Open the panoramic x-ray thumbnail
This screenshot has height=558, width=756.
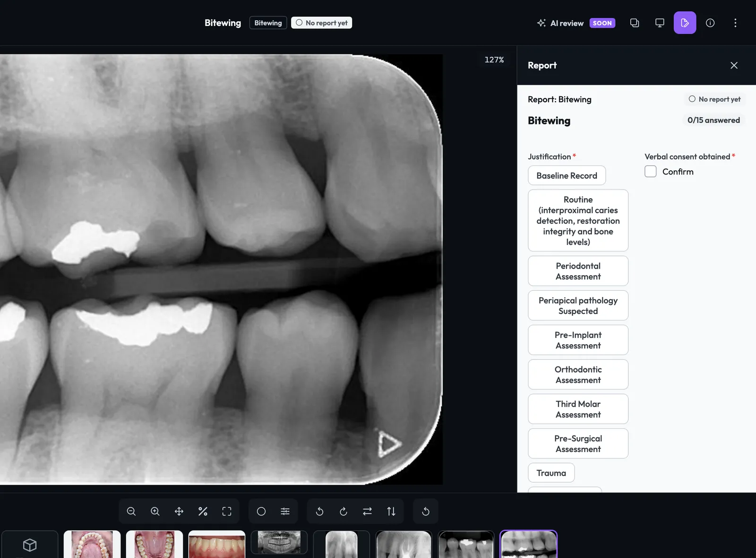click(x=279, y=542)
